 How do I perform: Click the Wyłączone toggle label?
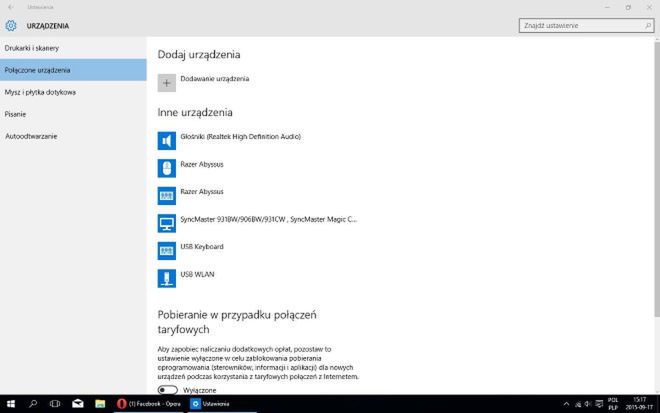tap(200, 391)
